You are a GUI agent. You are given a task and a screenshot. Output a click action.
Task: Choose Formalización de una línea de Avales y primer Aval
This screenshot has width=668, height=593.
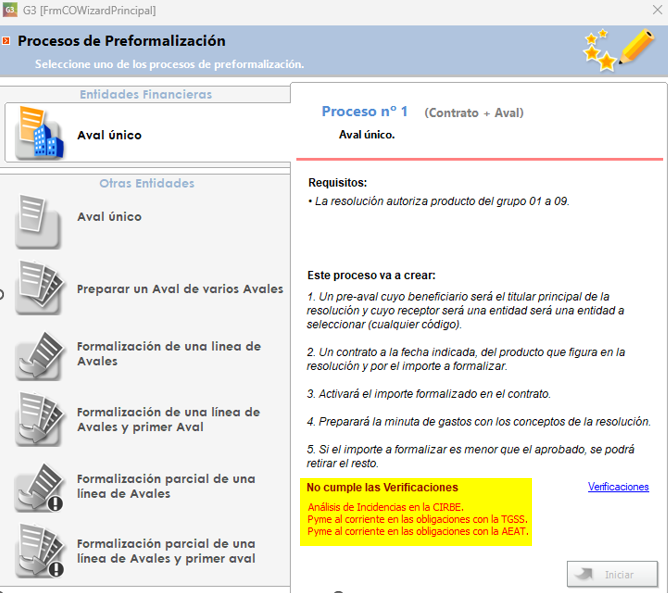point(168,420)
